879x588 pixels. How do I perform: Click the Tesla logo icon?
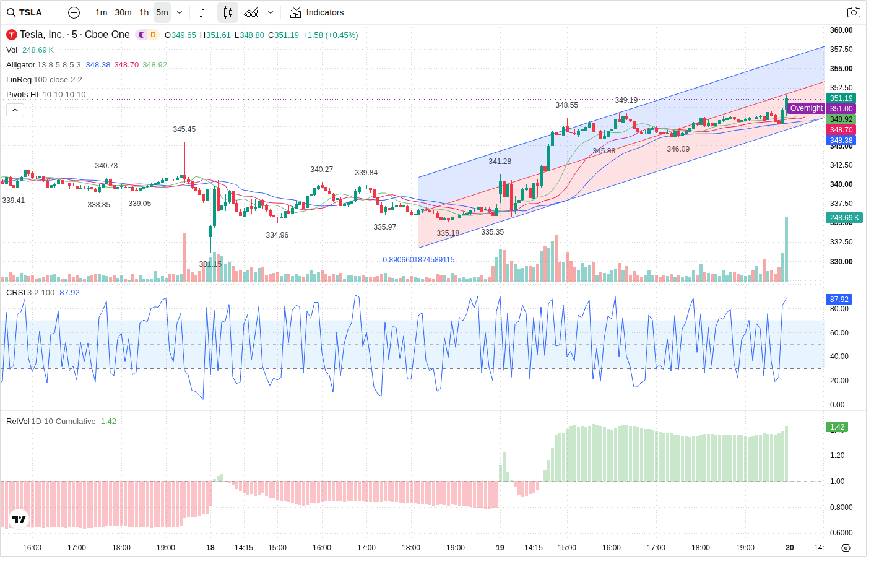(x=11, y=35)
